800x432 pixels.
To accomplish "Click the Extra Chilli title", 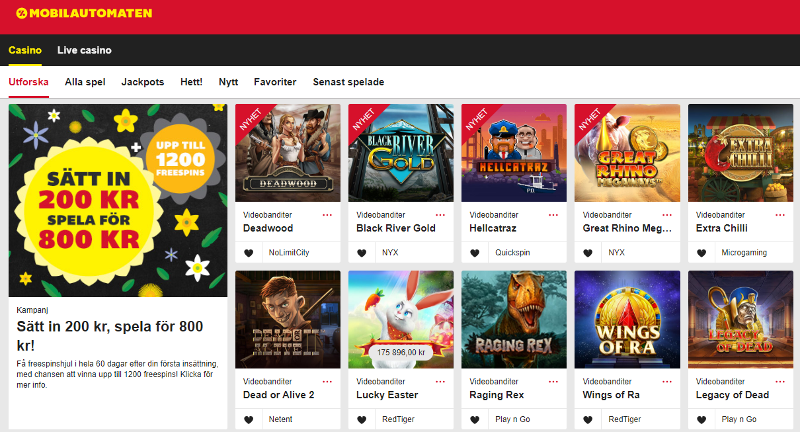I will click(x=721, y=228).
